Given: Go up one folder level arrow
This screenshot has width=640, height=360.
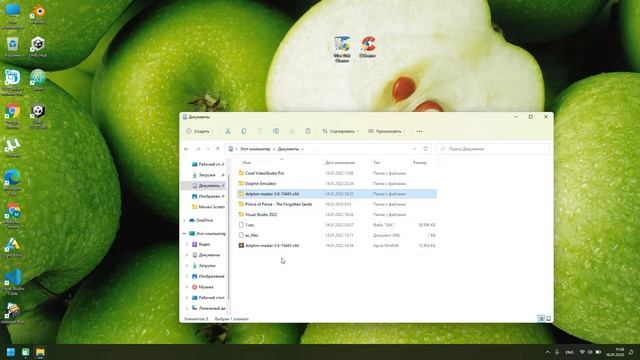Looking at the screenshot, I should pyautogui.click(x=218, y=149).
